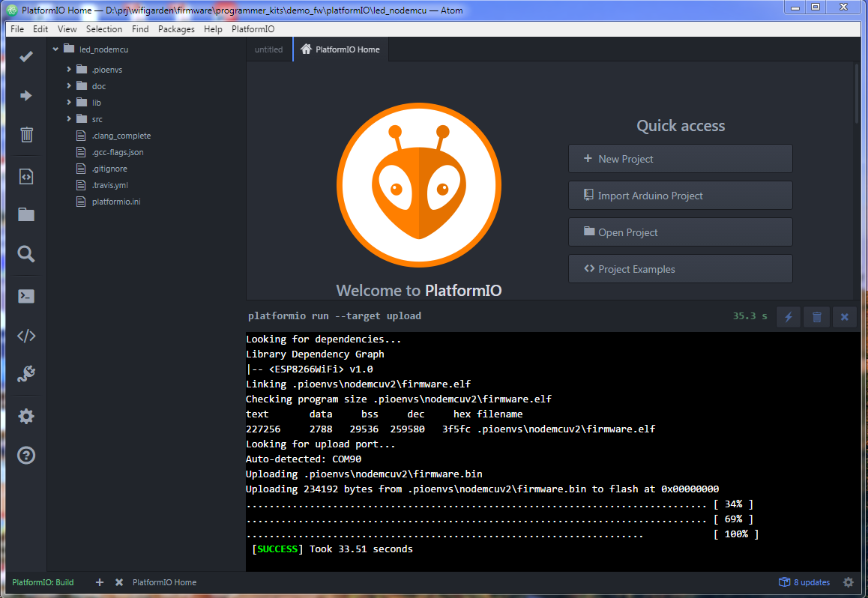Open the View menu
The height and width of the screenshot is (598, 868).
point(67,28)
